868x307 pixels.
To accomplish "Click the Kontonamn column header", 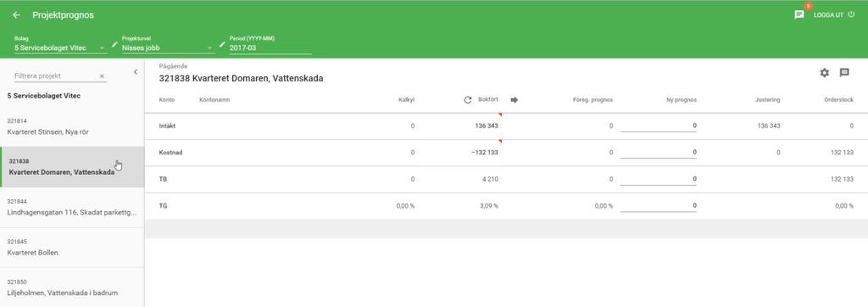I will point(214,100).
